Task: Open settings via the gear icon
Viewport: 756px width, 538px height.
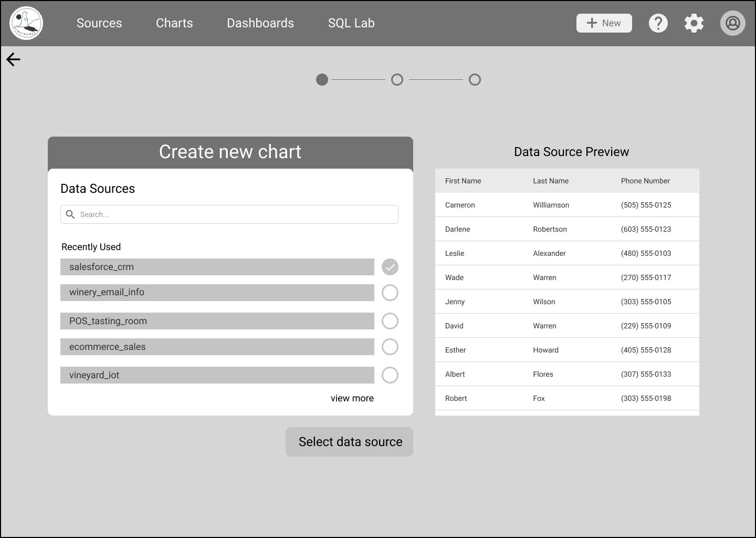Action: tap(694, 23)
